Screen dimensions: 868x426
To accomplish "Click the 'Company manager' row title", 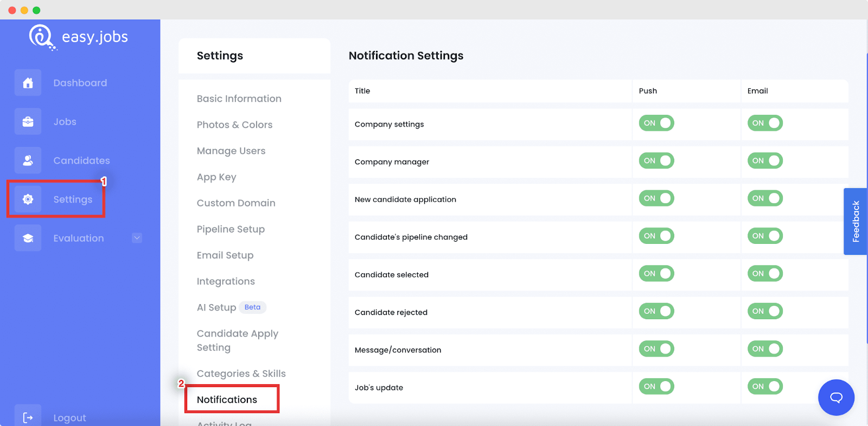I will [392, 162].
